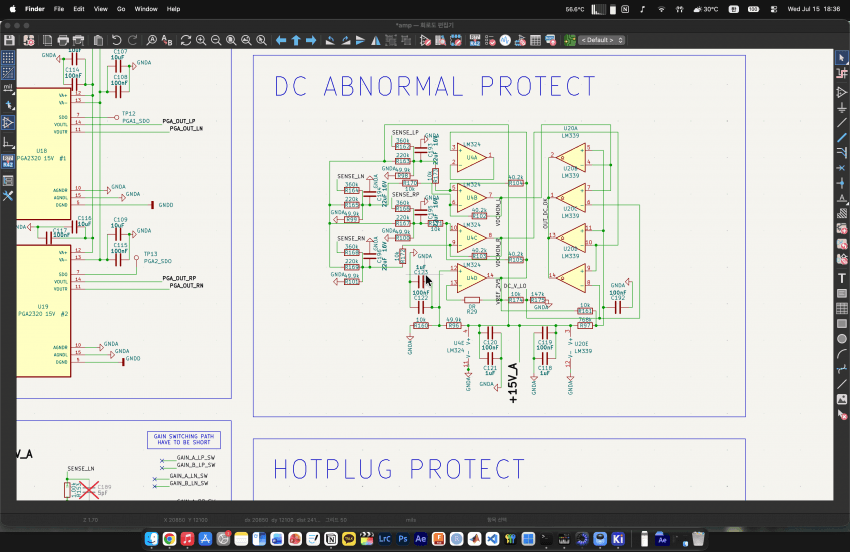Run the Electrical Rules Checker
Viewport: 850px width, 552px height.
[x=490, y=40]
